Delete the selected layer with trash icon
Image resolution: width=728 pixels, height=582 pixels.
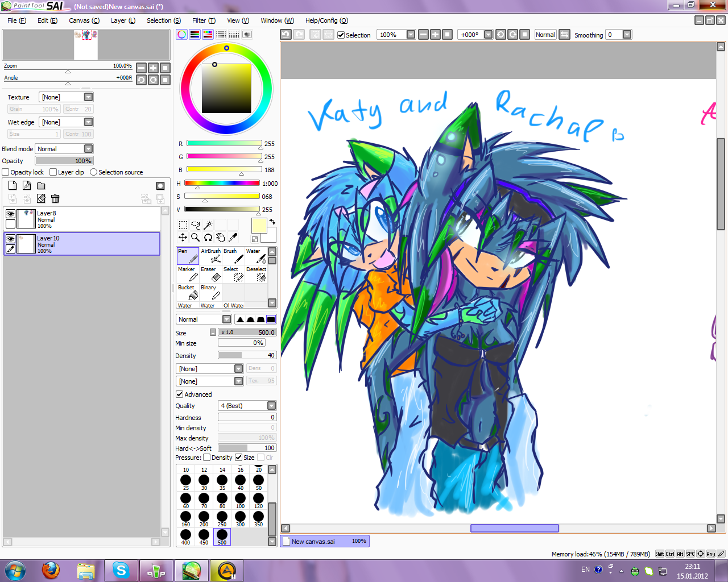55,198
